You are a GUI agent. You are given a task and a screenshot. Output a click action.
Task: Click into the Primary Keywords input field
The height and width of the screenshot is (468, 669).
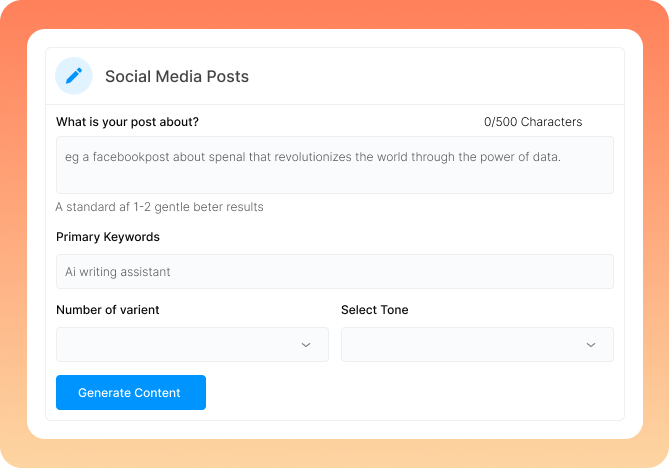[x=334, y=272]
